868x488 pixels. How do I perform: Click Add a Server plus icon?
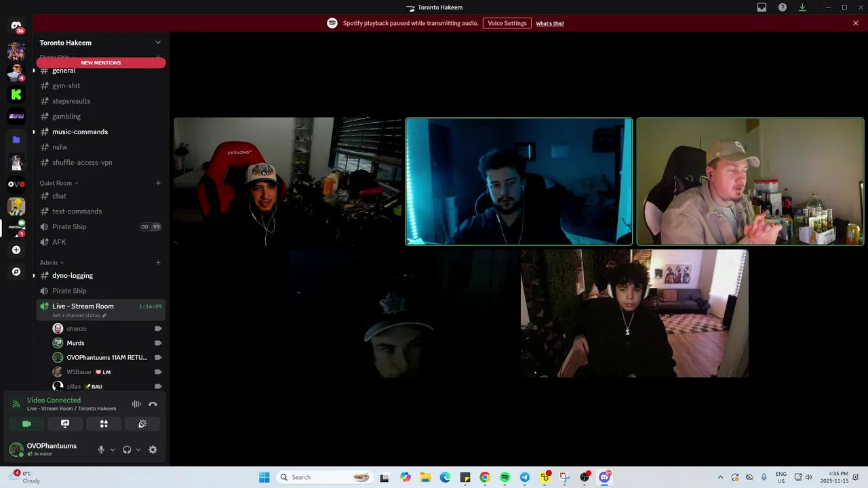(16, 250)
